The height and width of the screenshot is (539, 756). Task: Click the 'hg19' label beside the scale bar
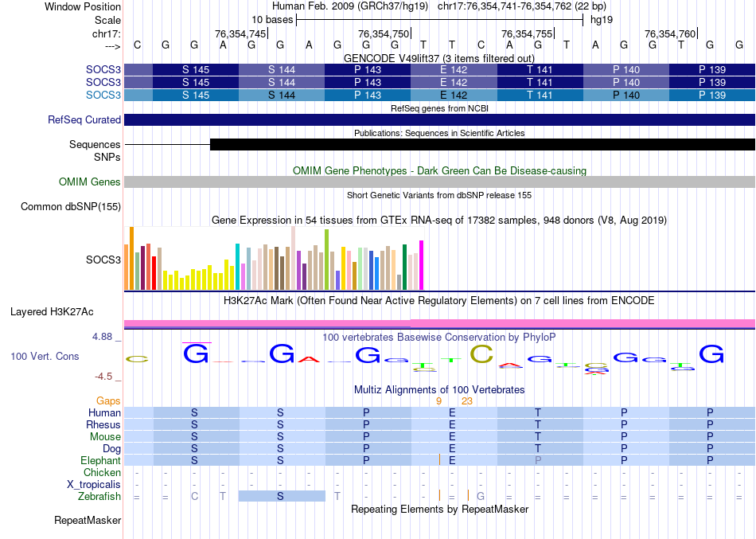tap(602, 20)
